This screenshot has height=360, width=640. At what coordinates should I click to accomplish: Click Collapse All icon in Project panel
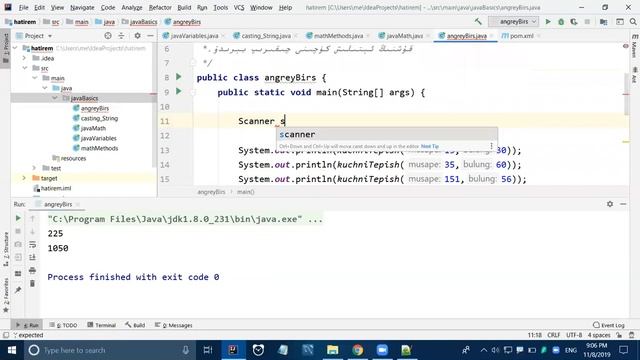[x=121, y=36]
